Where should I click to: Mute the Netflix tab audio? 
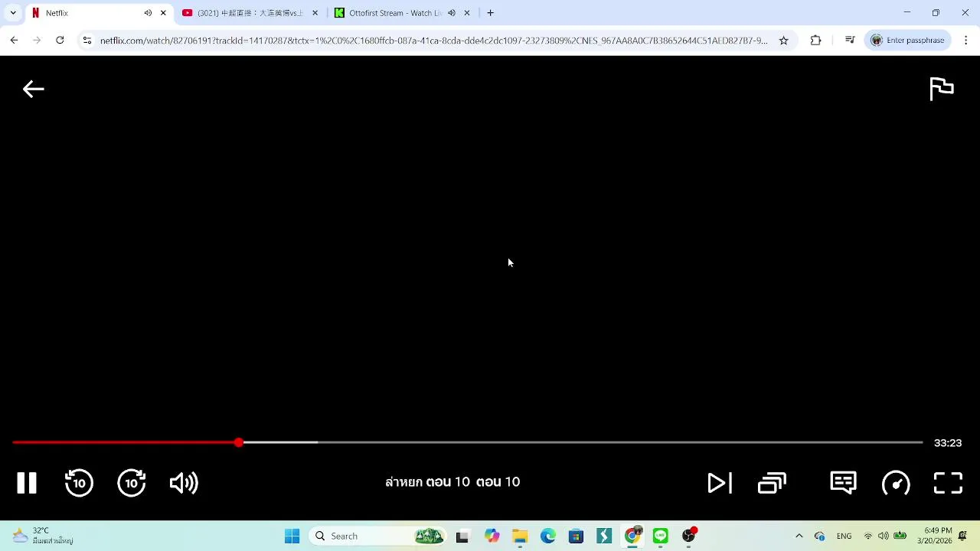148,13
